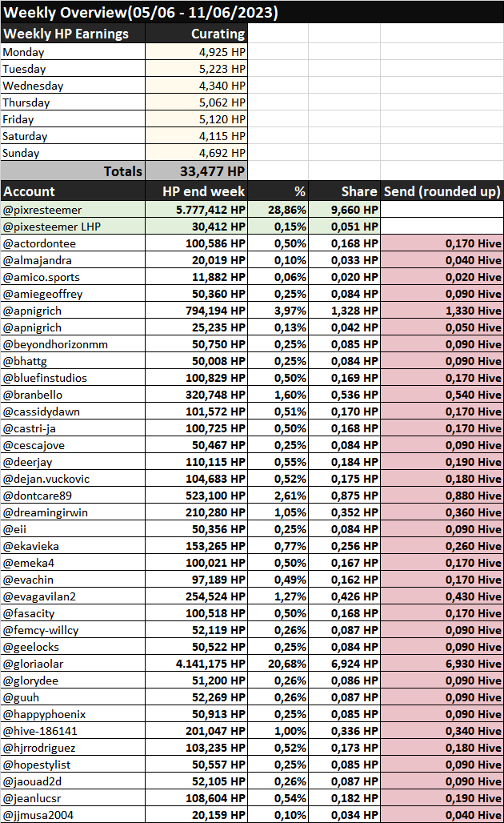This screenshot has height=823, width=504.
Task: Click the 28,86% percentage cell
Action: click(278, 210)
